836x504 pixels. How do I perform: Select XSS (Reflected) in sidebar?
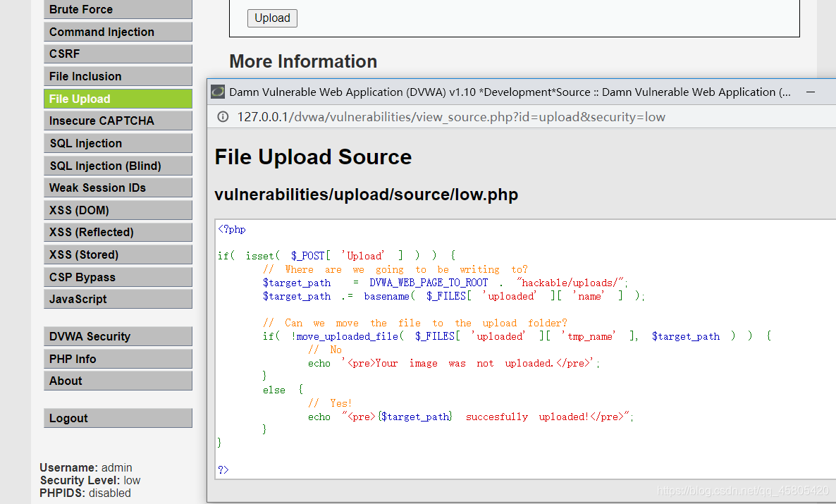[118, 233]
